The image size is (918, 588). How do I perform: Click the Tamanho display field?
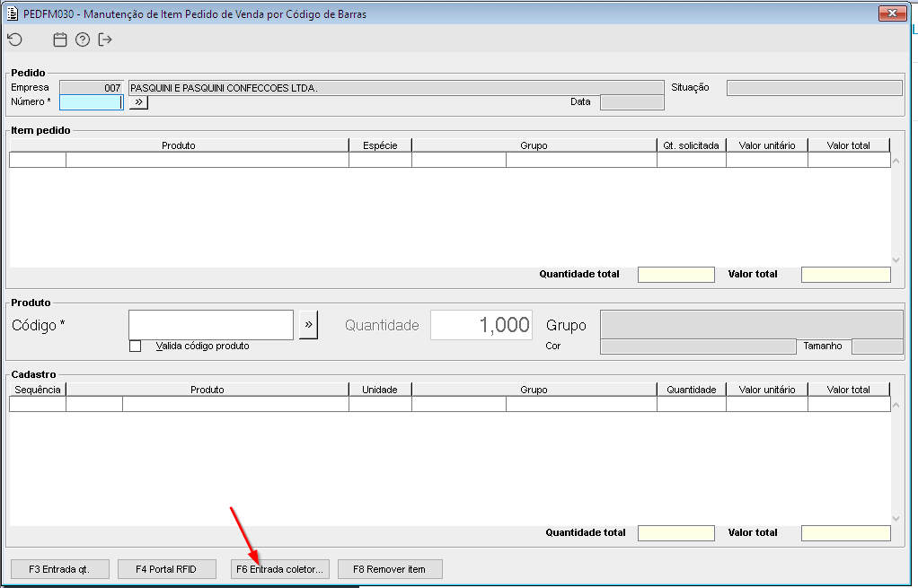(877, 347)
